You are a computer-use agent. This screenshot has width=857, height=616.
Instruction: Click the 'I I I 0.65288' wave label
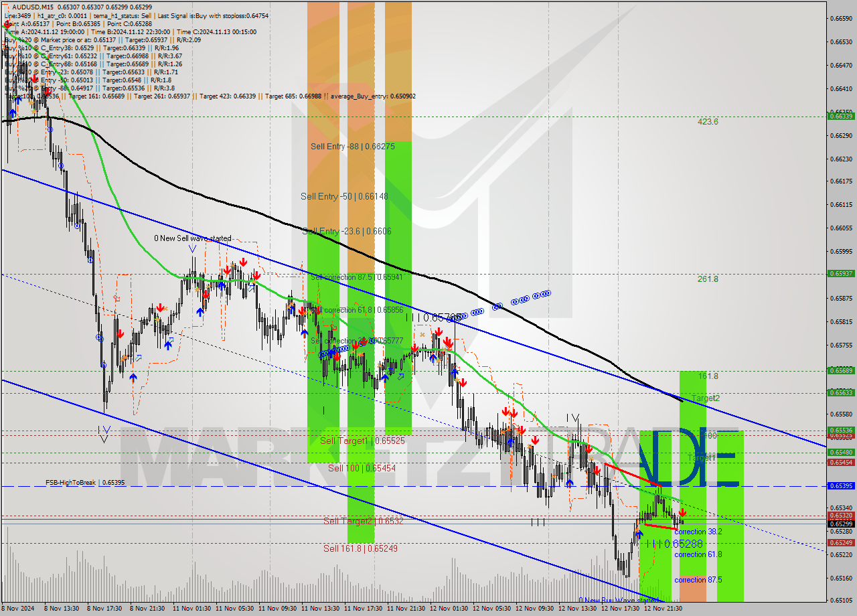675,544
